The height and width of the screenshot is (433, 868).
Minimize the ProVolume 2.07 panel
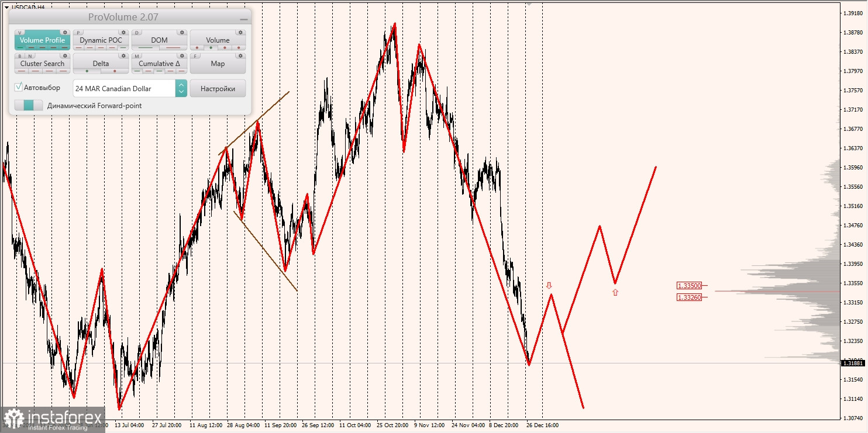[x=243, y=18]
